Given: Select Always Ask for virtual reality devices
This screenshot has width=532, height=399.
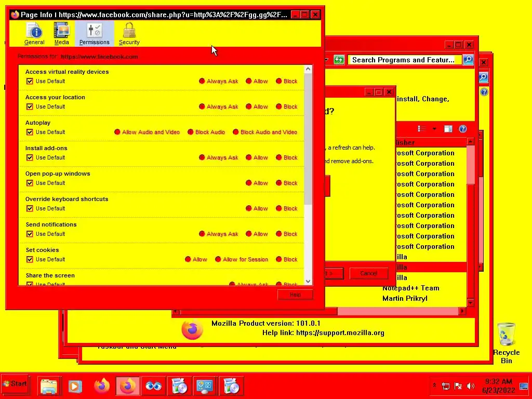Looking at the screenshot, I should pos(202,81).
